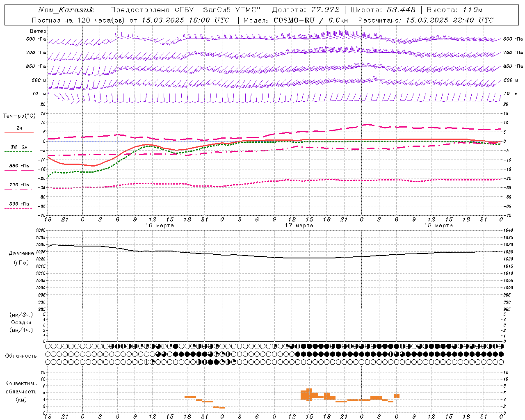The image size is (525, 420).
Task: Click '985' on the right pressure axis
Action: point(507,309)
